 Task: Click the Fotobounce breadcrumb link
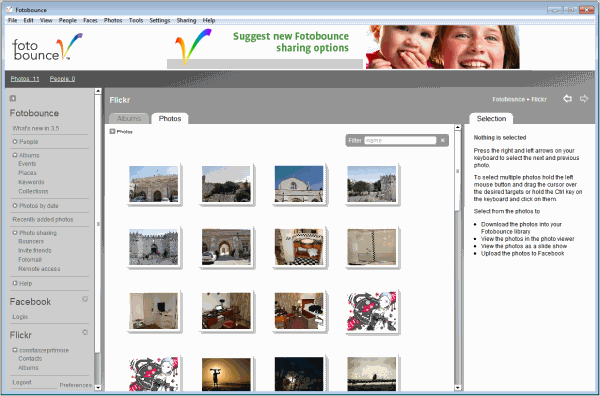508,99
